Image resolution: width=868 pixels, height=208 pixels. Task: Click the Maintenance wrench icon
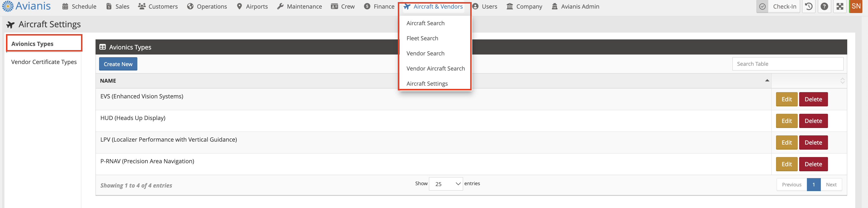click(280, 7)
